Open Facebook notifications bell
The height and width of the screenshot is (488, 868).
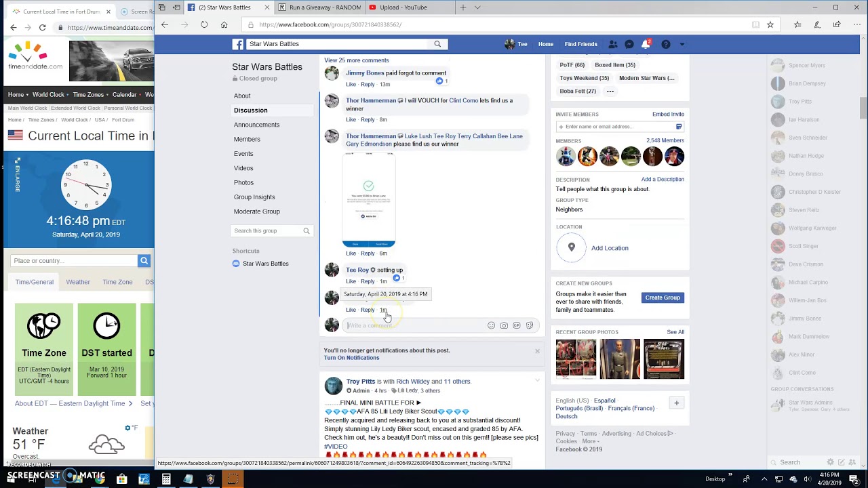(x=646, y=44)
